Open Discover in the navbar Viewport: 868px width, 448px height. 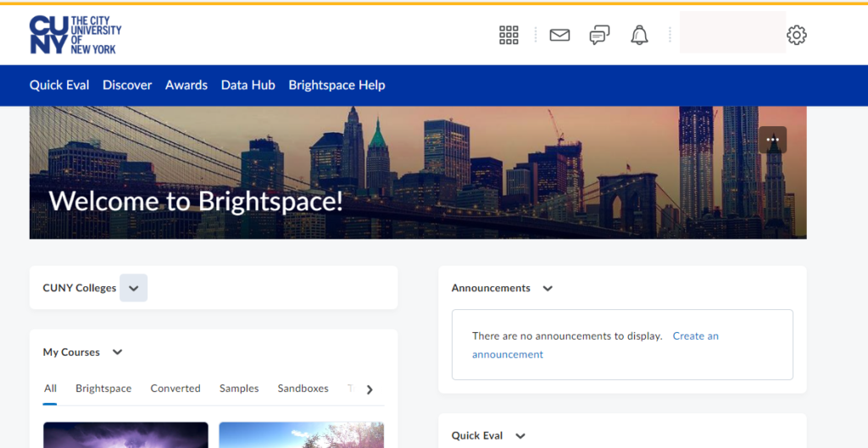tap(127, 86)
